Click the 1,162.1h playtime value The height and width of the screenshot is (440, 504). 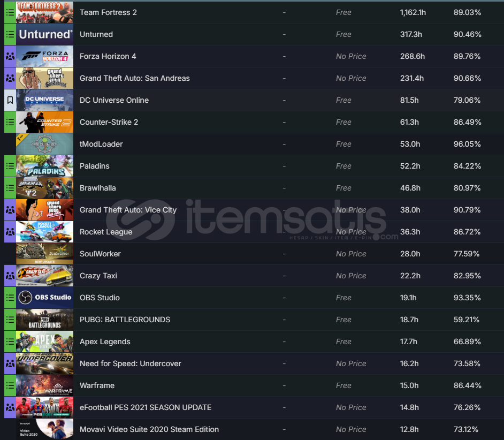[413, 12]
